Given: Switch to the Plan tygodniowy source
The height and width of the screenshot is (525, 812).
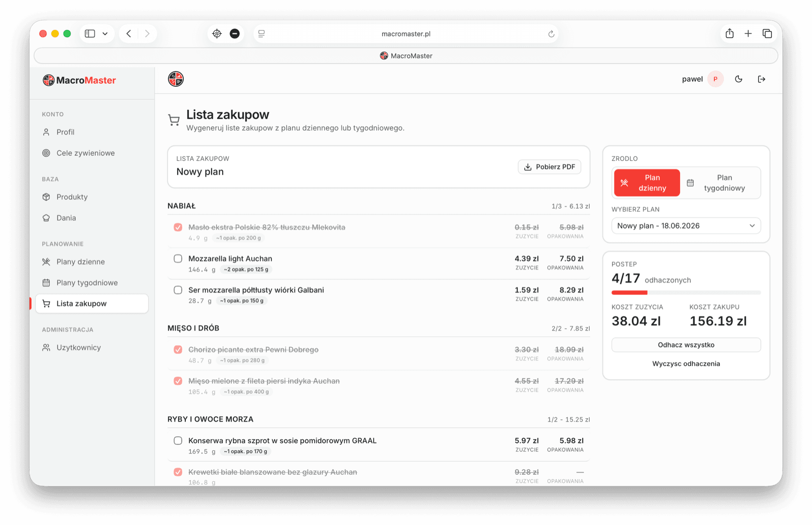Looking at the screenshot, I should (719, 183).
